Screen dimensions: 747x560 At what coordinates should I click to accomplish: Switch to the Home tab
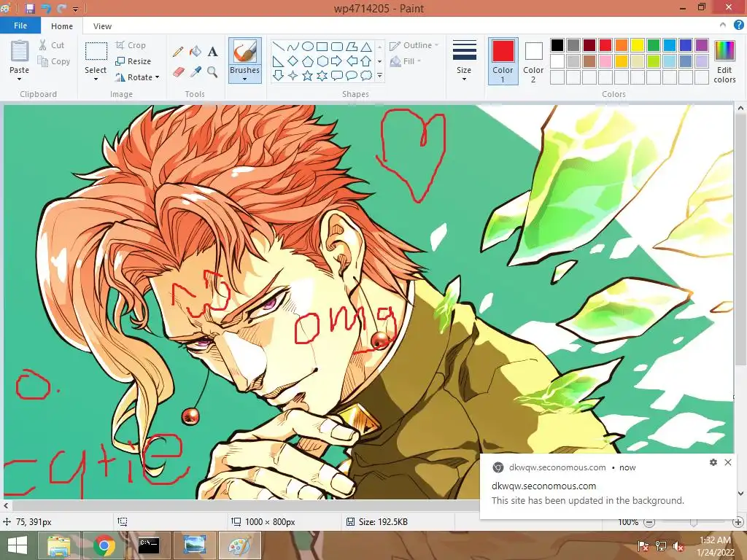pos(62,26)
